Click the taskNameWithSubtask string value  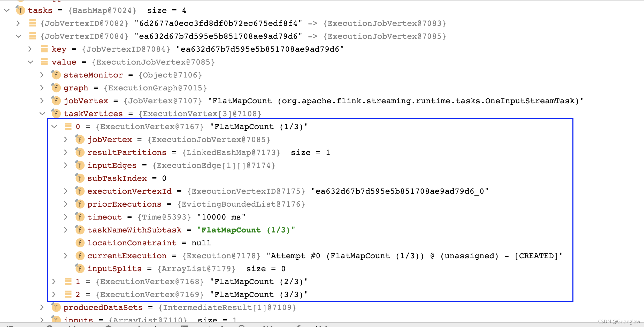[246, 230]
